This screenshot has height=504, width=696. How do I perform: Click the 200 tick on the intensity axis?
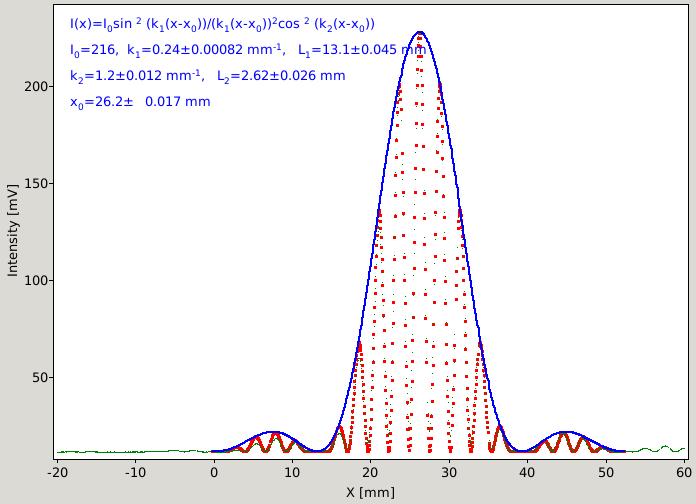(x=36, y=86)
